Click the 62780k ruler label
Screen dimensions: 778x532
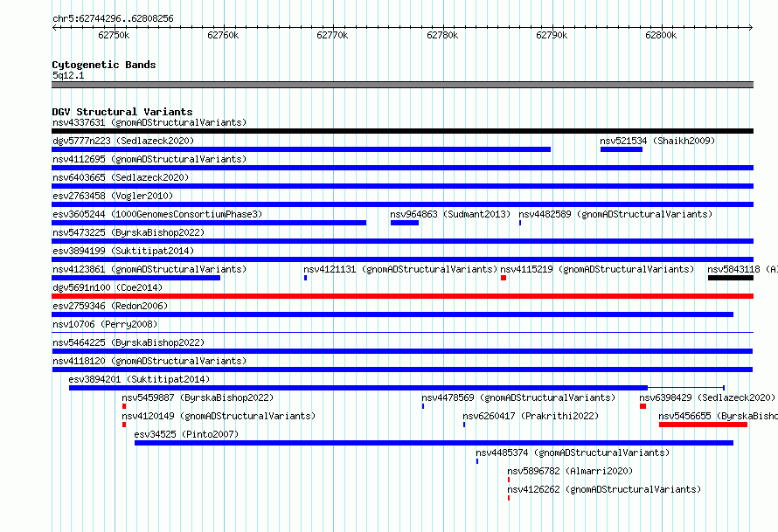click(442, 35)
